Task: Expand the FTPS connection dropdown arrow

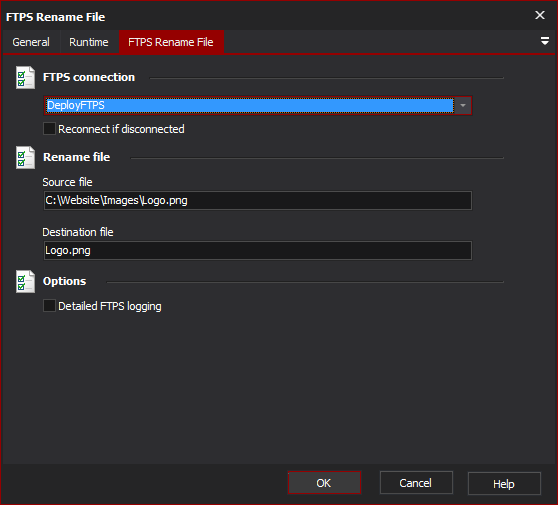Action: tap(463, 105)
